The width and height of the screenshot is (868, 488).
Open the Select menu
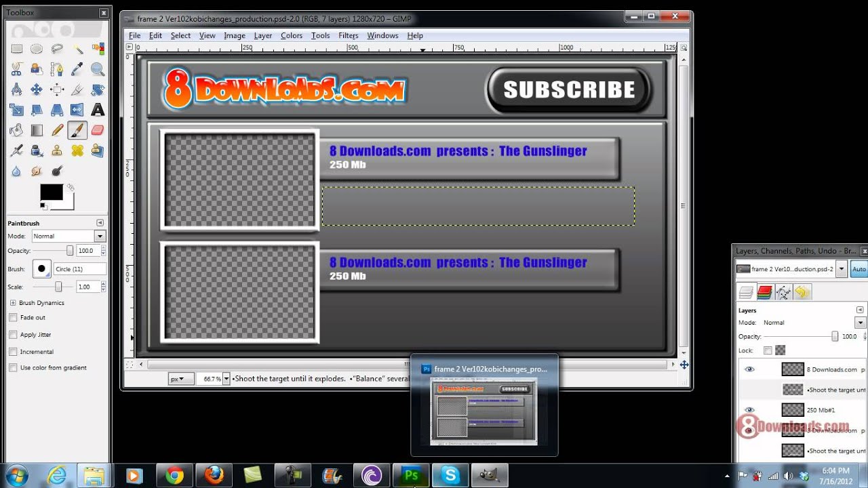click(180, 35)
